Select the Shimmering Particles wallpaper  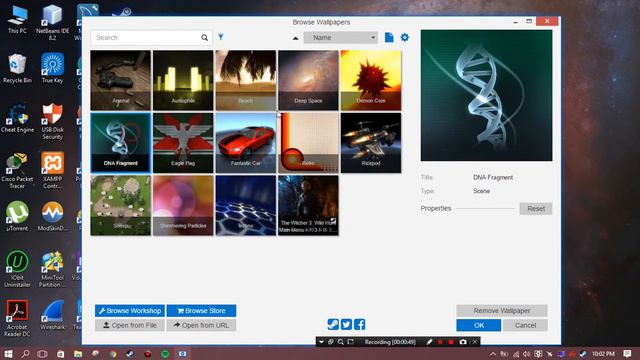(x=183, y=205)
